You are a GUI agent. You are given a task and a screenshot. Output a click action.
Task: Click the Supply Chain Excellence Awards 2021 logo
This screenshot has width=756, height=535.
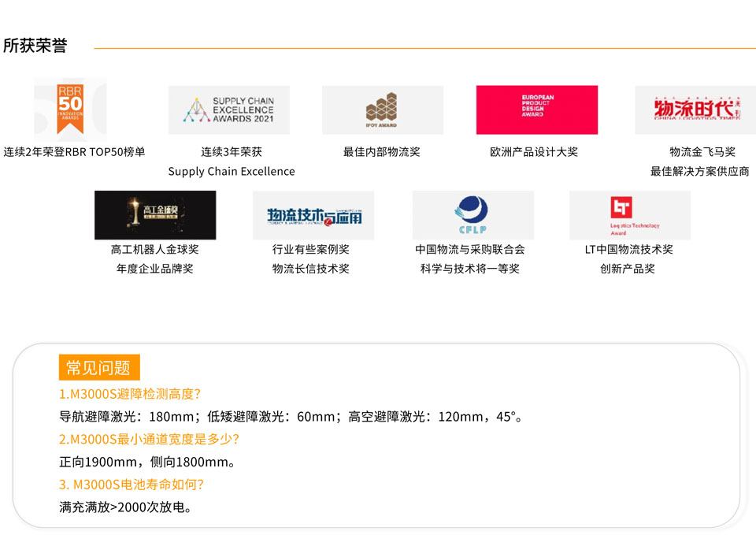229,110
